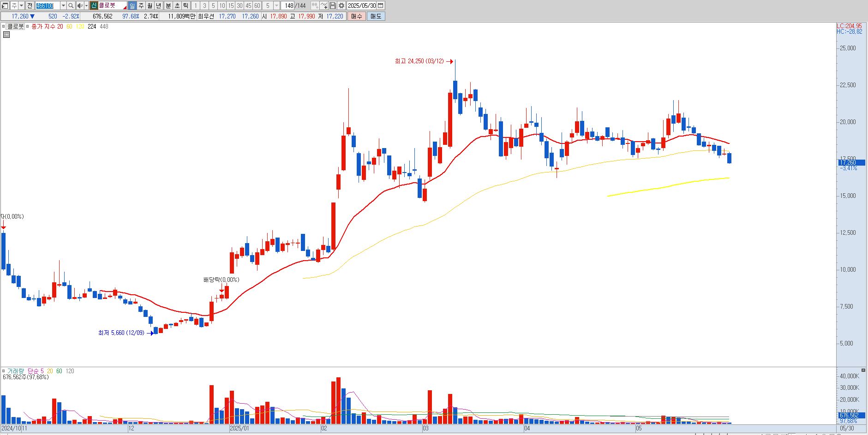Click the 매도 sell button
Image resolution: width=868 pixels, height=435 pixels.
[x=376, y=16]
